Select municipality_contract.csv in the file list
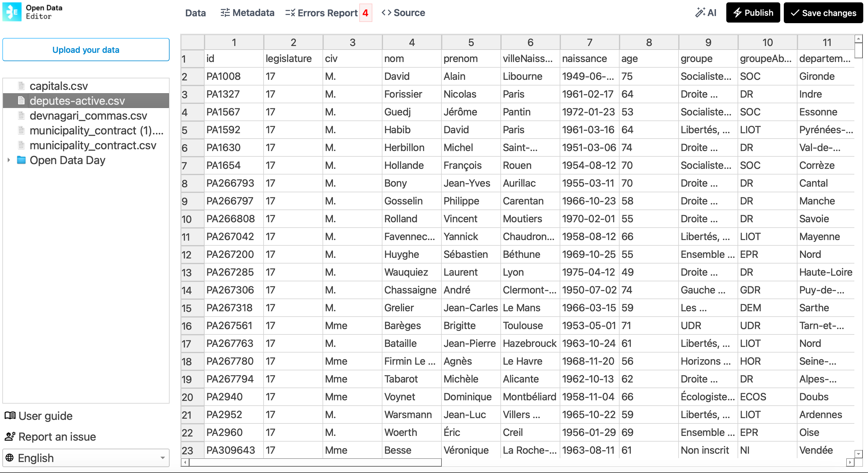 click(86, 145)
